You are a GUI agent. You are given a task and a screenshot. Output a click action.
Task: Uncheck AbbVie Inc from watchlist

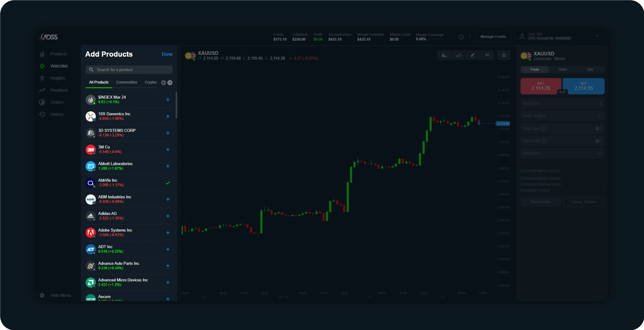(x=168, y=183)
